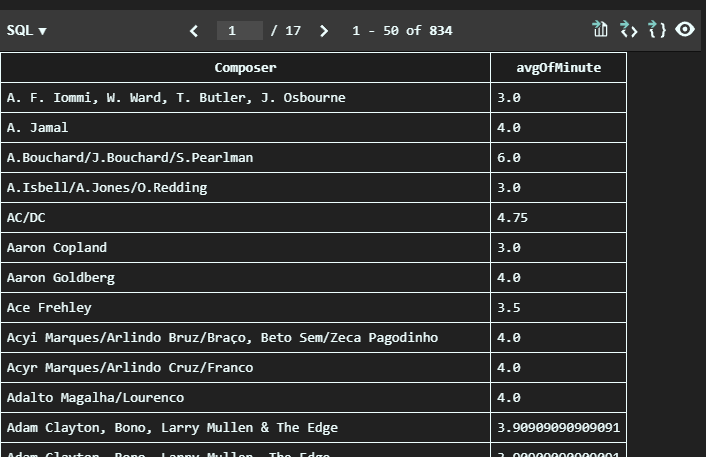Viewport: 706px width, 457px height.
Task: Click the 4.0 value for Acyr Marques row
Action: (x=558, y=368)
